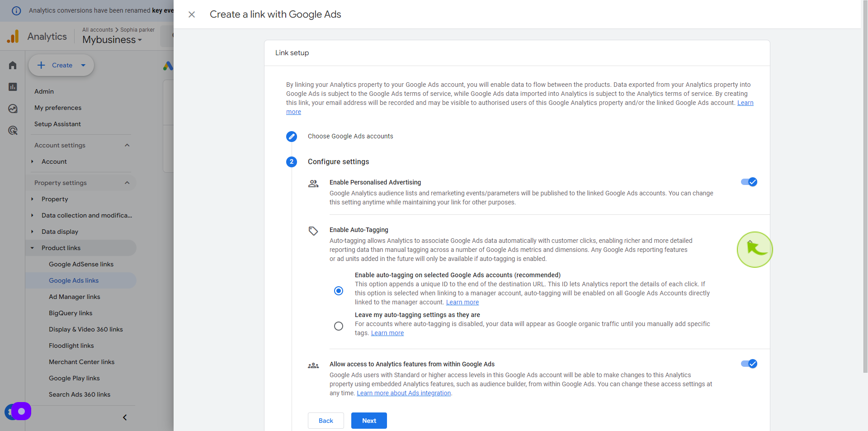Image resolution: width=868 pixels, height=431 pixels.
Task: Close the Create a link dialog
Action: pyautogui.click(x=192, y=14)
